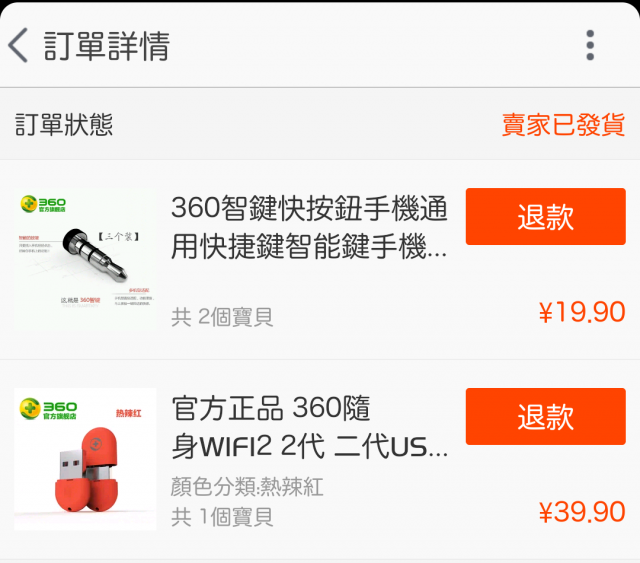Tap the 共 1個寶貝 quantity text
Image resolution: width=640 pixels, height=563 pixels.
(x=222, y=517)
